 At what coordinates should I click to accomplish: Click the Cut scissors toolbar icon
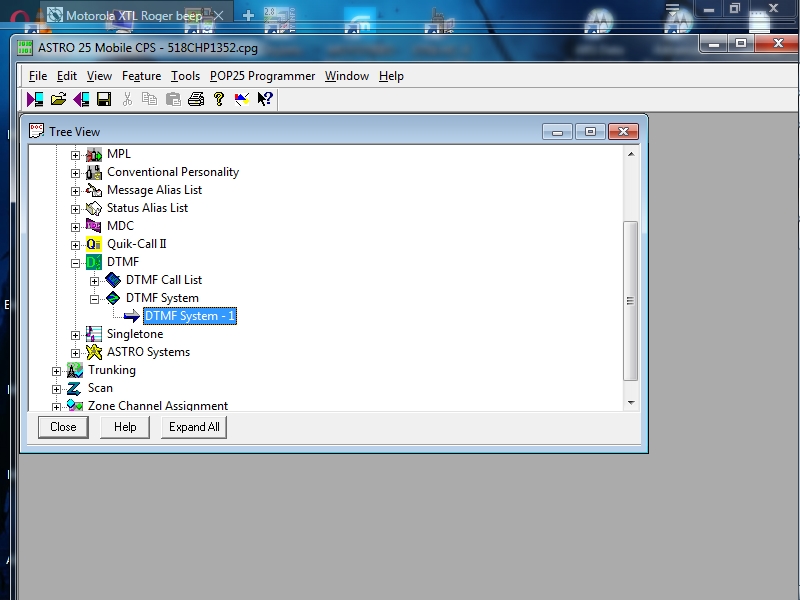click(128, 99)
